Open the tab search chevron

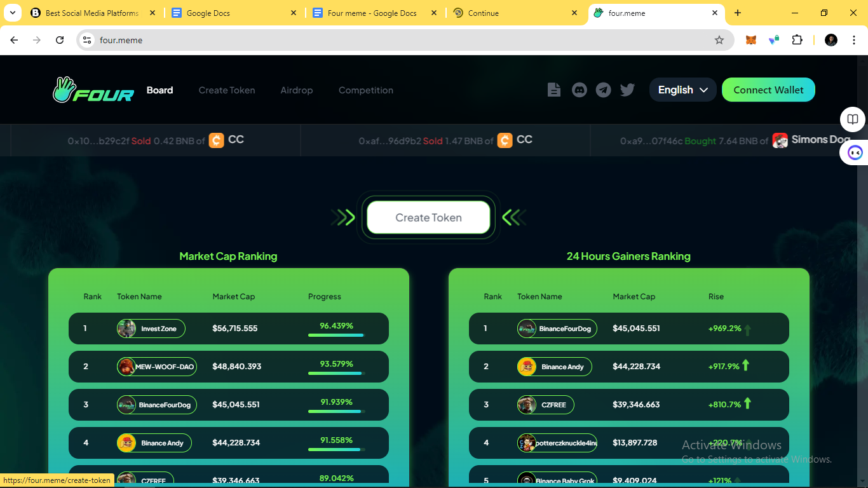tap(13, 13)
